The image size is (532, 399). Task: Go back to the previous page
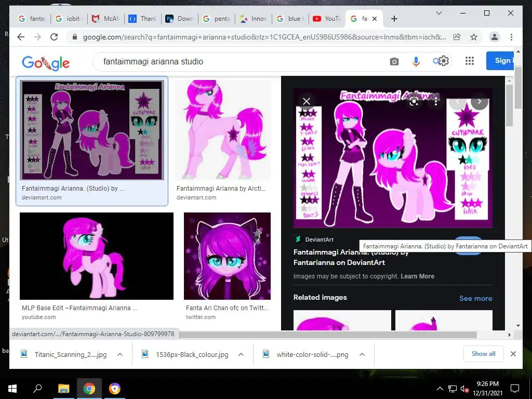click(21, 37)
